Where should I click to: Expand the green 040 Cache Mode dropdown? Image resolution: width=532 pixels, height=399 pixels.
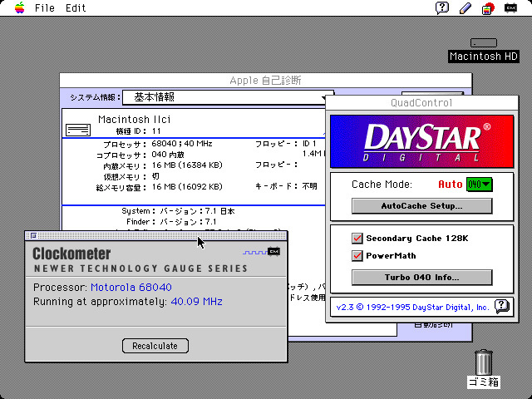point(478,184)
